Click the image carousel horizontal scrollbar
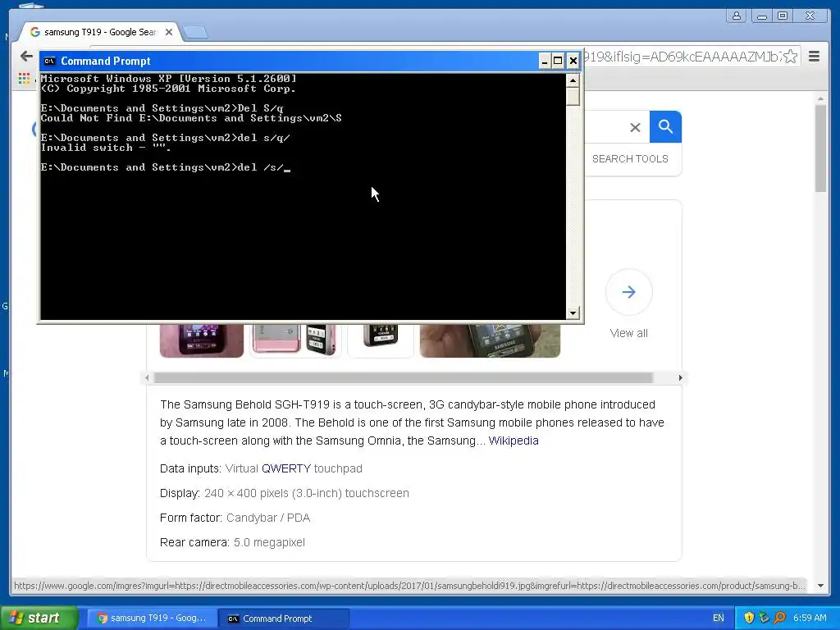This screenshot has width=840, height=630. point(403,377)
